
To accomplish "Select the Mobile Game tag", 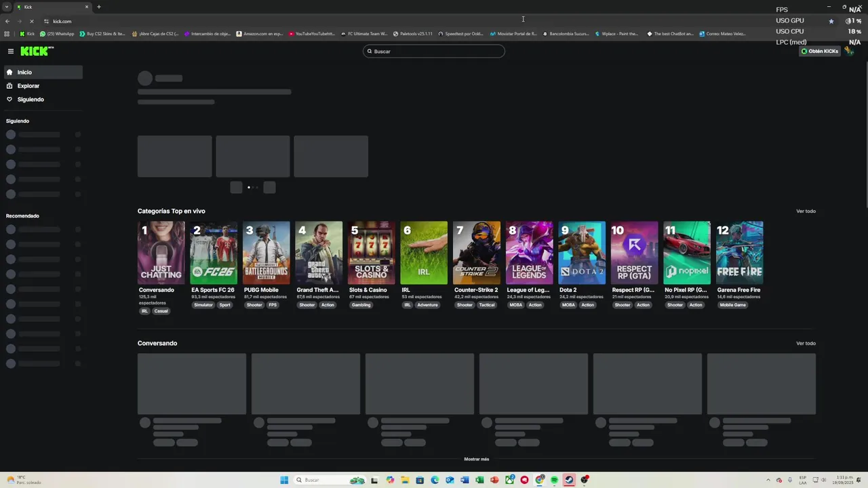I will (x=732, y=305).
